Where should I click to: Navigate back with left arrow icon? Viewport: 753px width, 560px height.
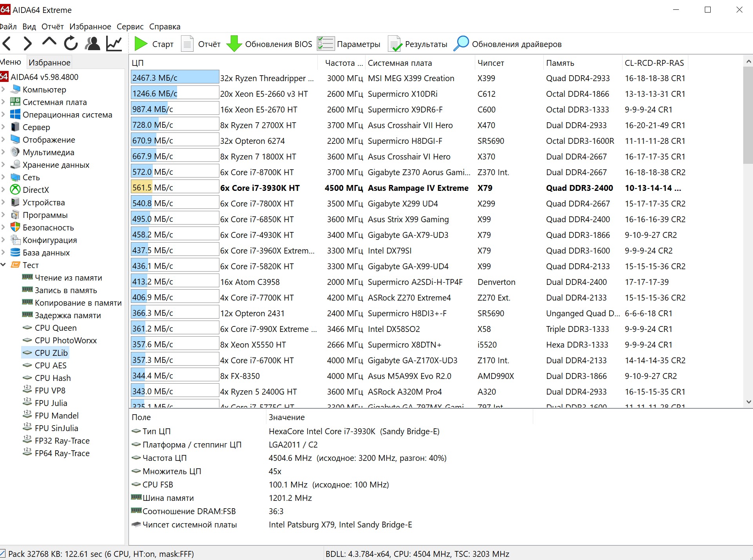click(7, 43)
